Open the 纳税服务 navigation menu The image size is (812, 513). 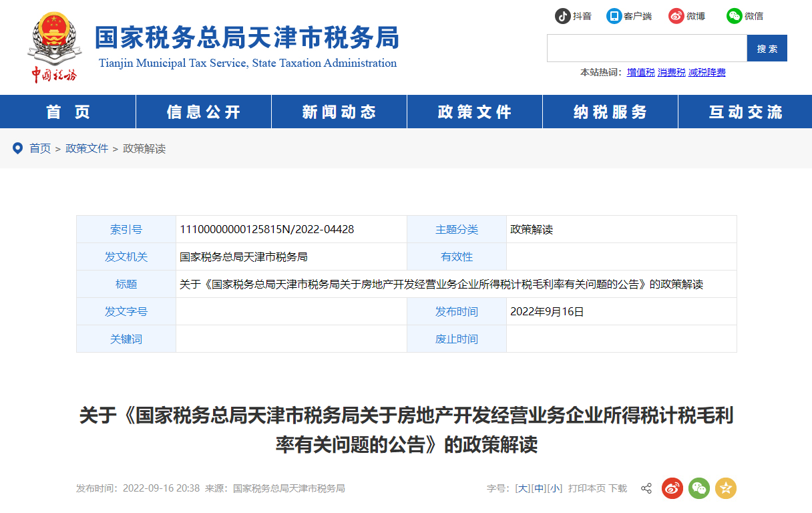point(610,112)
